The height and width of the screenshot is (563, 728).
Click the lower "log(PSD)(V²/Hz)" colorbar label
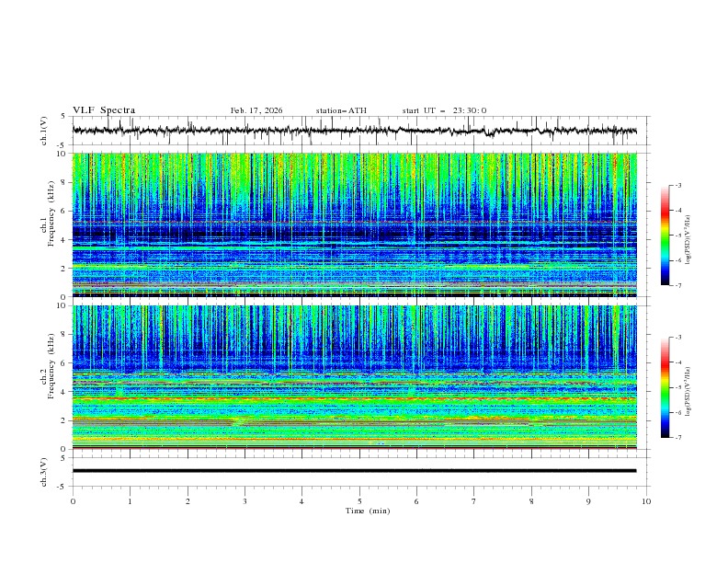click(x=688, y=392)
